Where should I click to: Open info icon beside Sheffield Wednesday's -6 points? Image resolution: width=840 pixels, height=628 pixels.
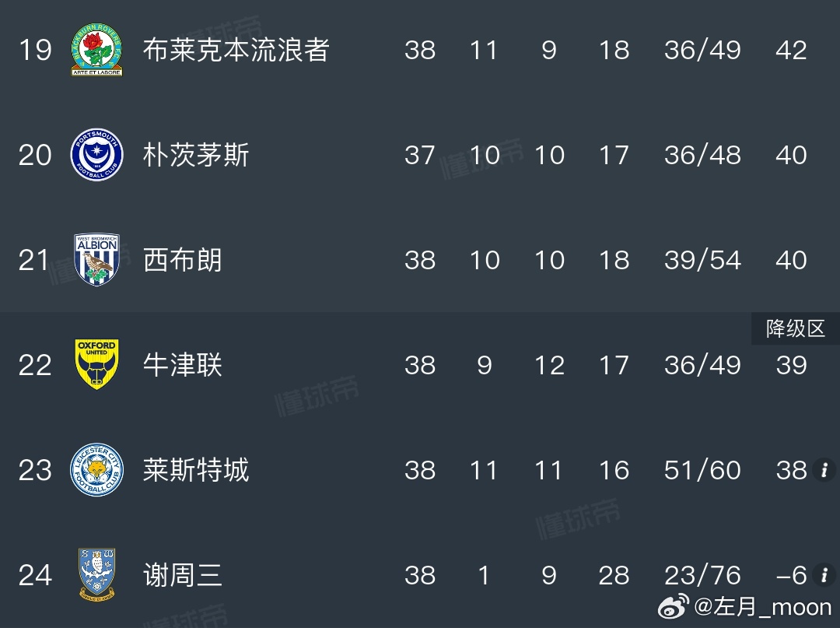coord(824,575)
